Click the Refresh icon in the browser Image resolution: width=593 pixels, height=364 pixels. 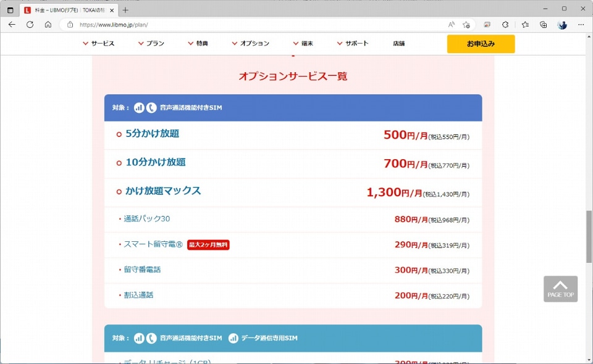(x=30, y=23)
